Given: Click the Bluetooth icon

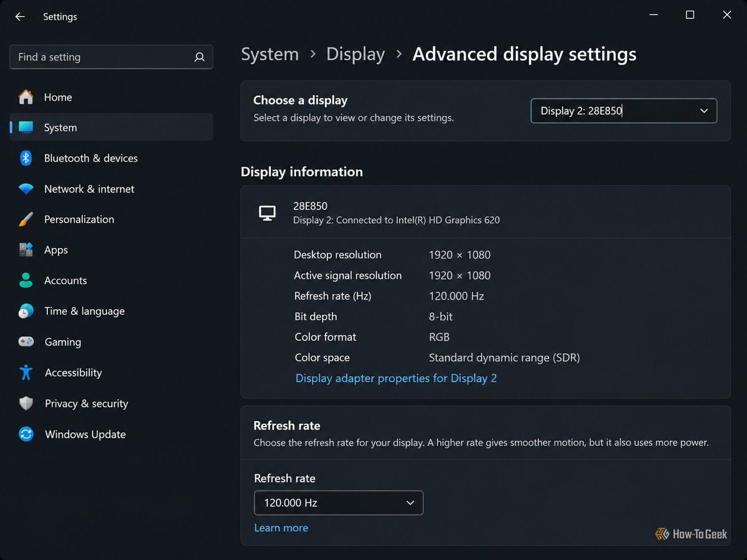Looking at the screenshot, I should (26, 158).
